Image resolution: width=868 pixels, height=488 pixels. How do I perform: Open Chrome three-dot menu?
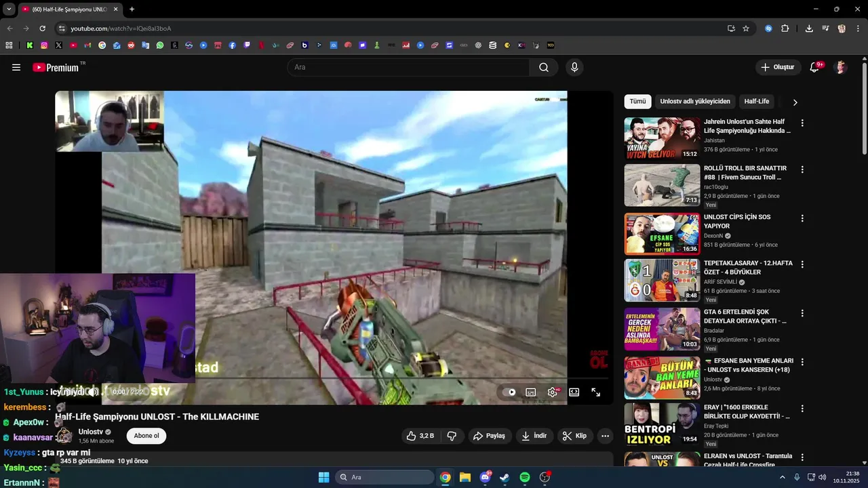click(x=857, y=28)
